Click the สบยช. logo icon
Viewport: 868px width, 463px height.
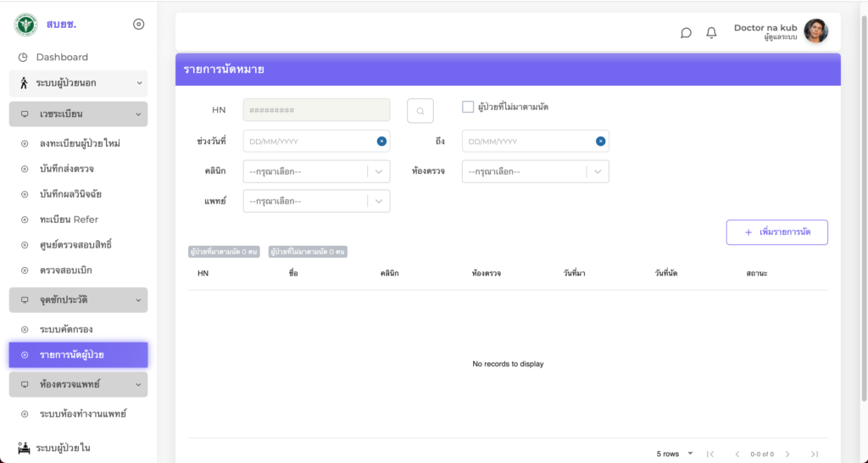[x=26, y=25]
